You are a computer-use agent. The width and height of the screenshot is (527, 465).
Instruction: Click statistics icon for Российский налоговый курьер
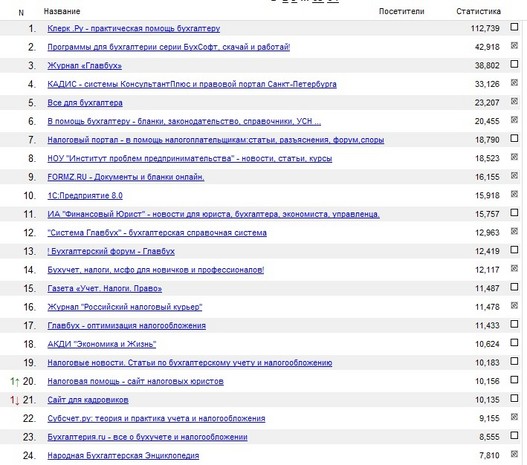(x=514, y=305)
